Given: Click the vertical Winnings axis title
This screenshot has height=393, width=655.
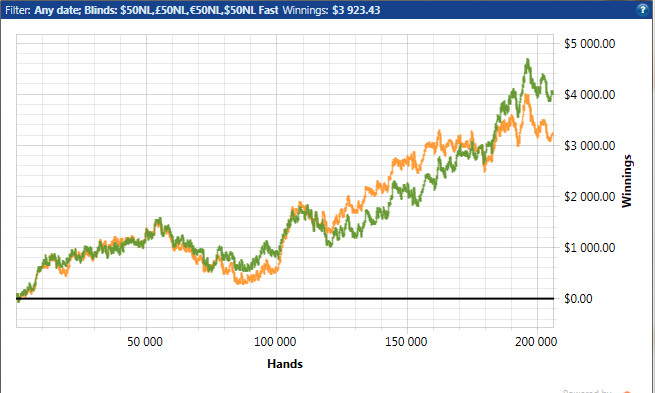Looking at the screenshot, I should tap(627, 181).
